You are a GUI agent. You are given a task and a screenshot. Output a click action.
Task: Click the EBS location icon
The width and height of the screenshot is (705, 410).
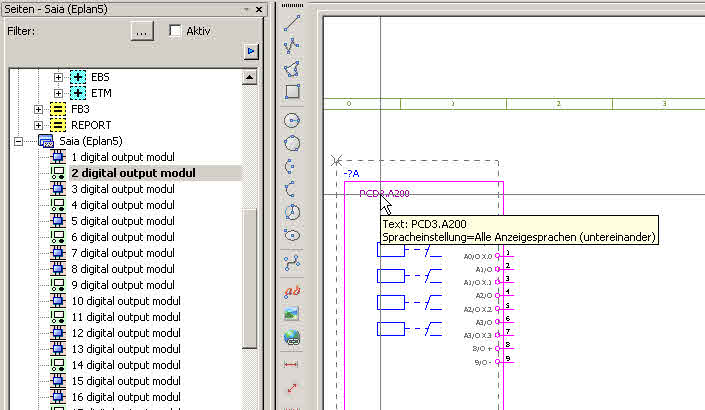pos(78,77)
